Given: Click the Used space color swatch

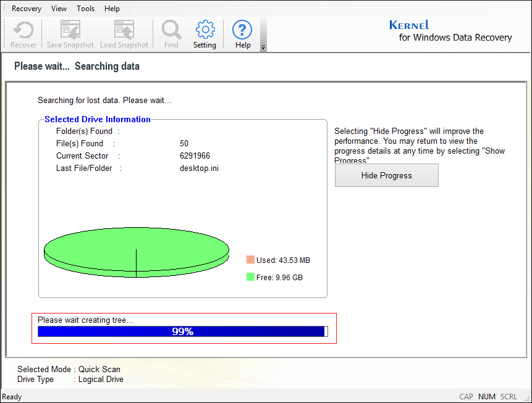Looking at the screenshot, I should (250, 260).
